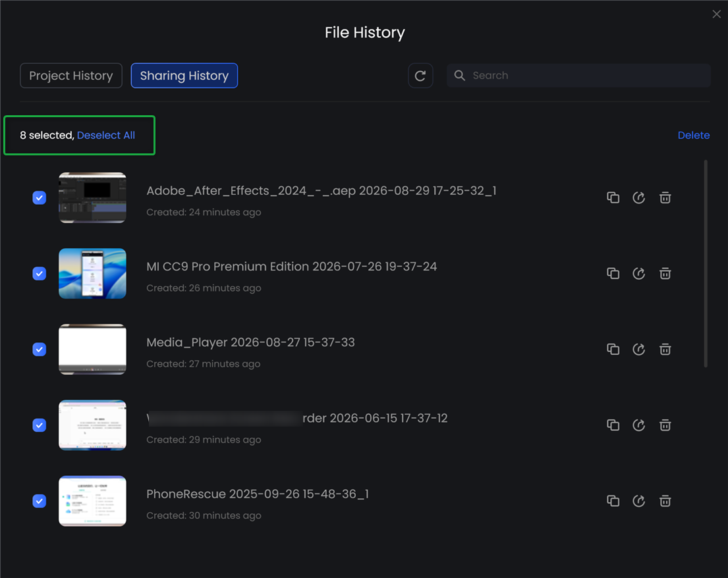Uncheck the 2026-06-15 17-37-12 item
This screenshot has width=728, height=578.
click(x=40, y=425)
